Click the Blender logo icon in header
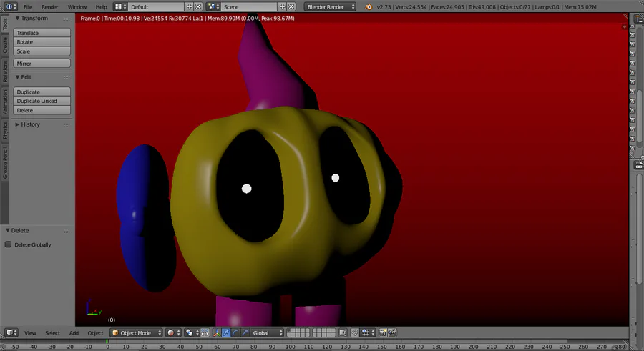 pos(369,6)
